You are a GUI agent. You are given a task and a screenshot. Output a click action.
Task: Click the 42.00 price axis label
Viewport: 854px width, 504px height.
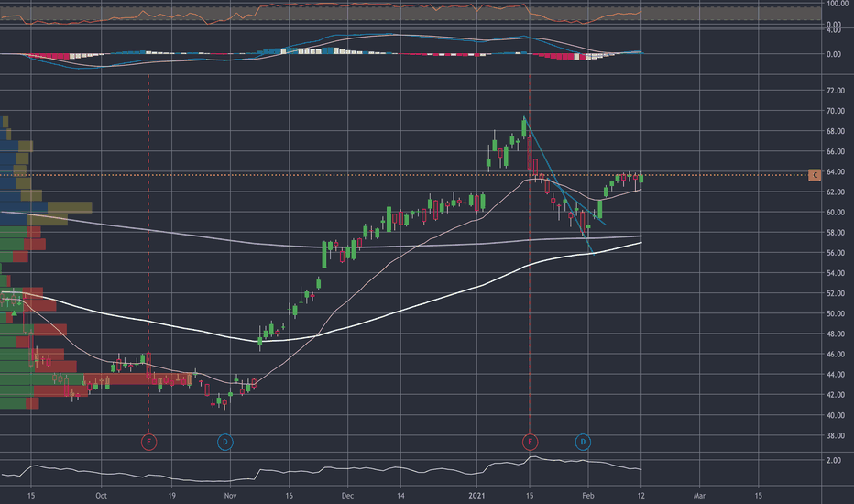click(x=836, y=394)
